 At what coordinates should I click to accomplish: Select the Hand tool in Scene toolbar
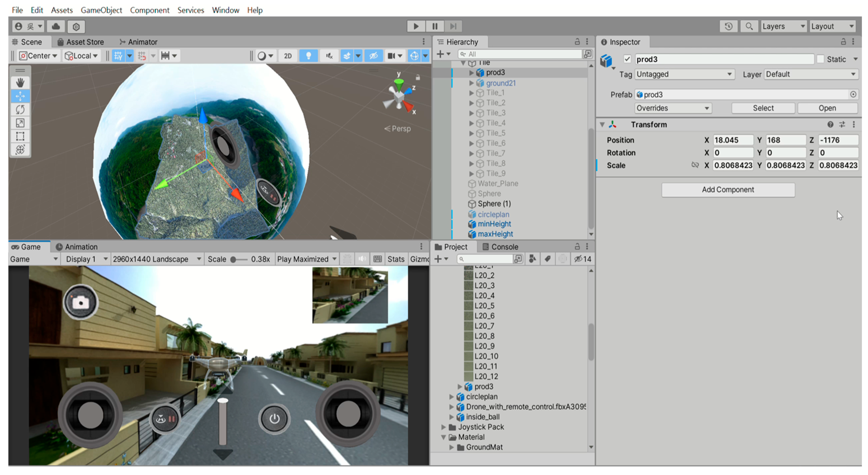tap(20, 82)
